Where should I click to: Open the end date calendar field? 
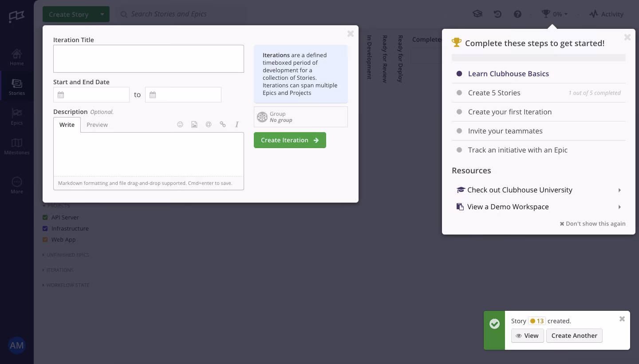pos(183,94)
